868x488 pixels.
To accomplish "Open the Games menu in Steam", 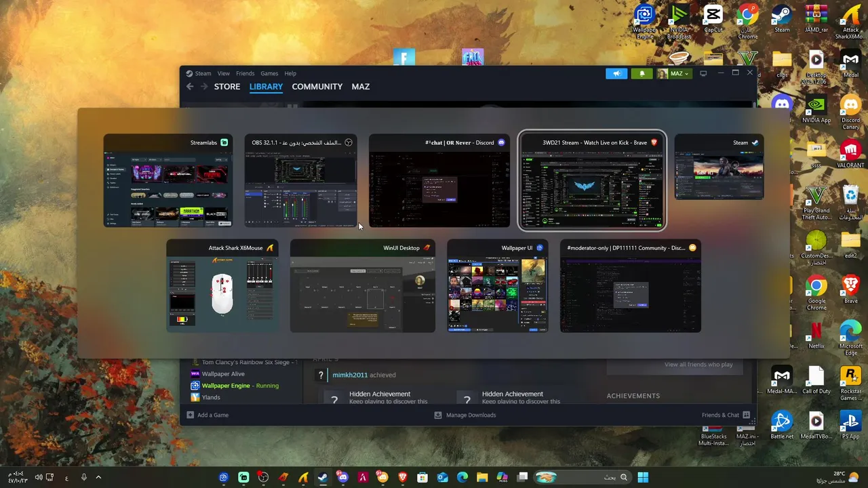I will 269,73.
